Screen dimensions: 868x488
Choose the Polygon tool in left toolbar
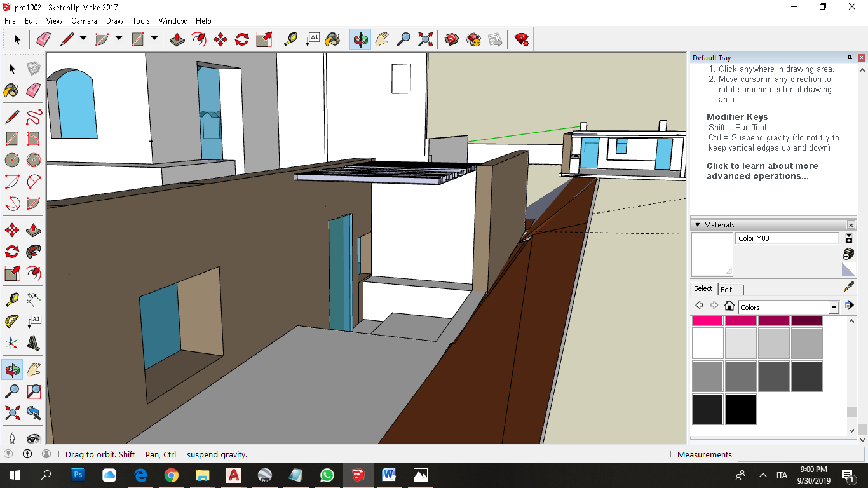(34, 159)
